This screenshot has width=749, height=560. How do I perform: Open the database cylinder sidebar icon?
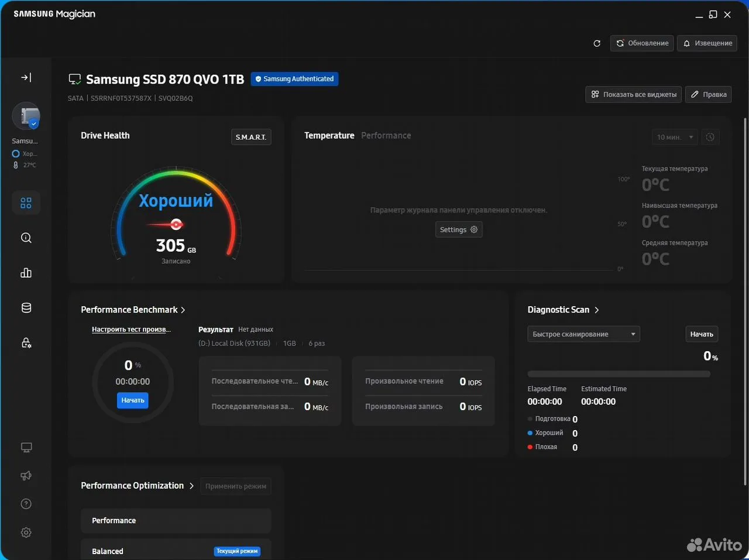pyautogui.click(x=26, y=308)
